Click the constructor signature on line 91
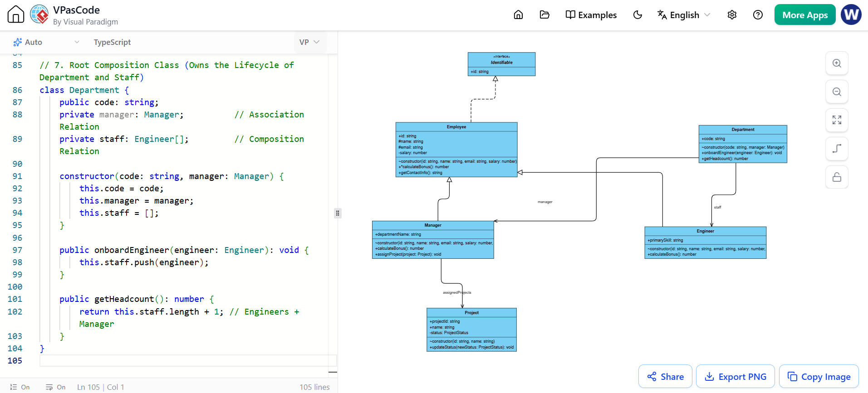868x393 pixels. [172, 176]
